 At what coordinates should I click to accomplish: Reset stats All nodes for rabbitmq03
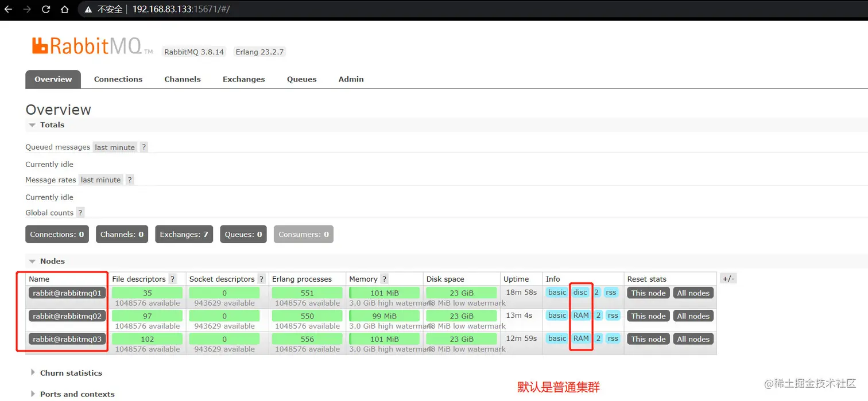(693, 339)
